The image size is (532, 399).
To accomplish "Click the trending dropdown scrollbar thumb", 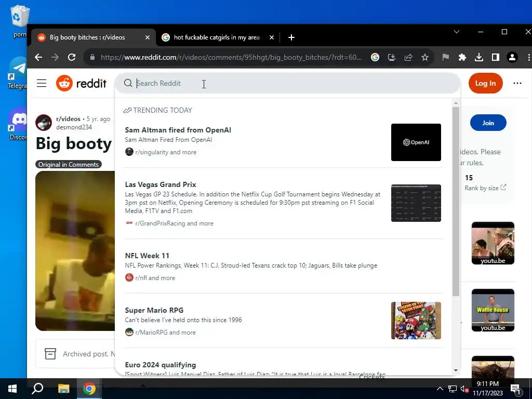I will (x=456, y=201).
